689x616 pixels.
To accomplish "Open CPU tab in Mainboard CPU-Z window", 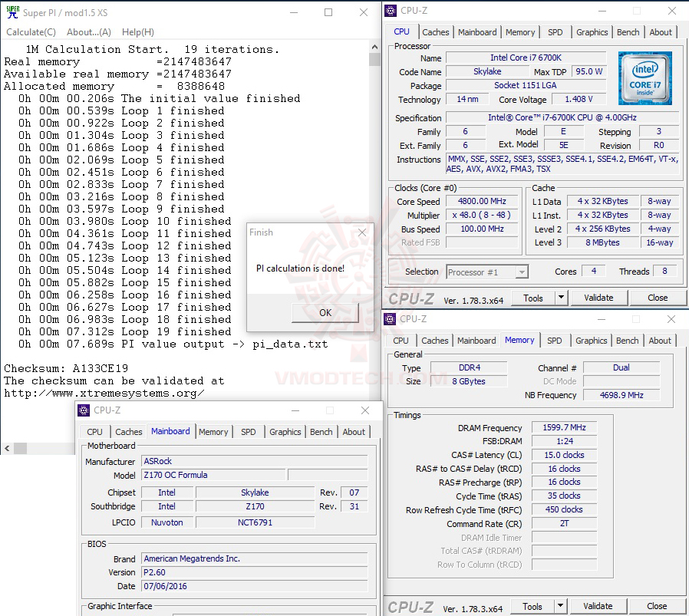I will pyautogui.click(x=94, y=433).
